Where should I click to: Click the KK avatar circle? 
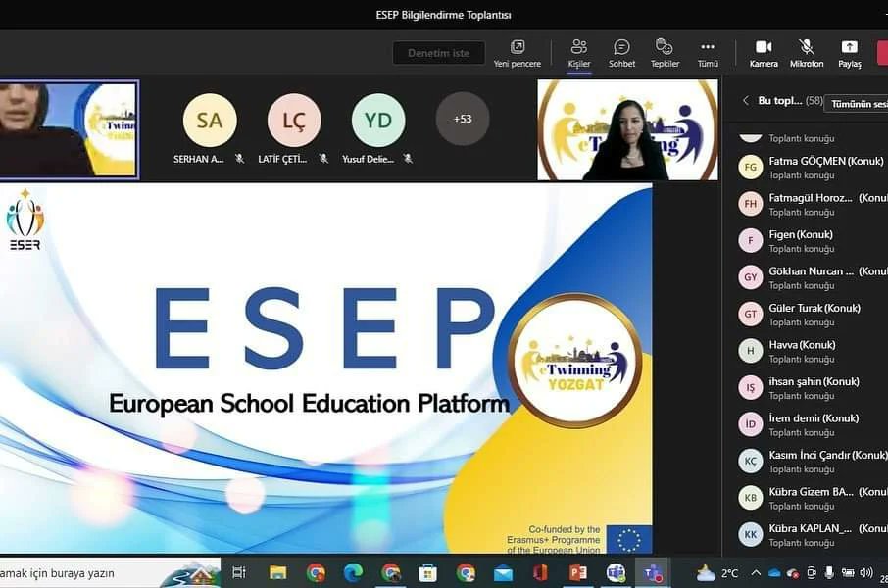tap(751, 535)
